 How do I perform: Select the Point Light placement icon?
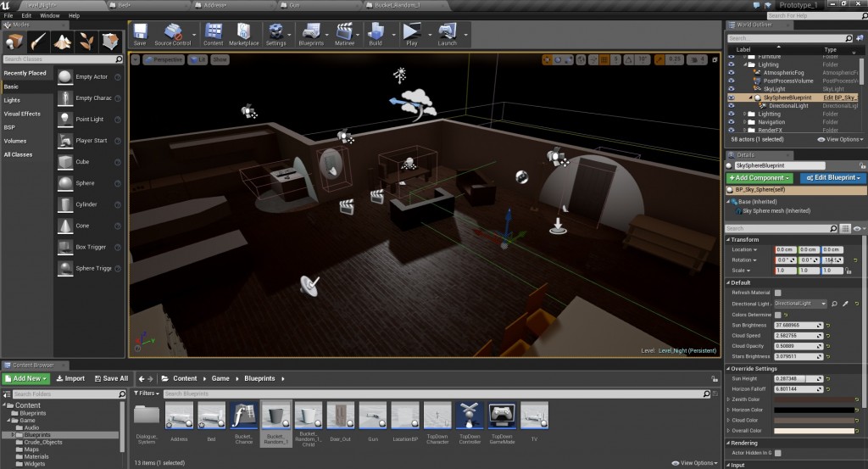65,119
